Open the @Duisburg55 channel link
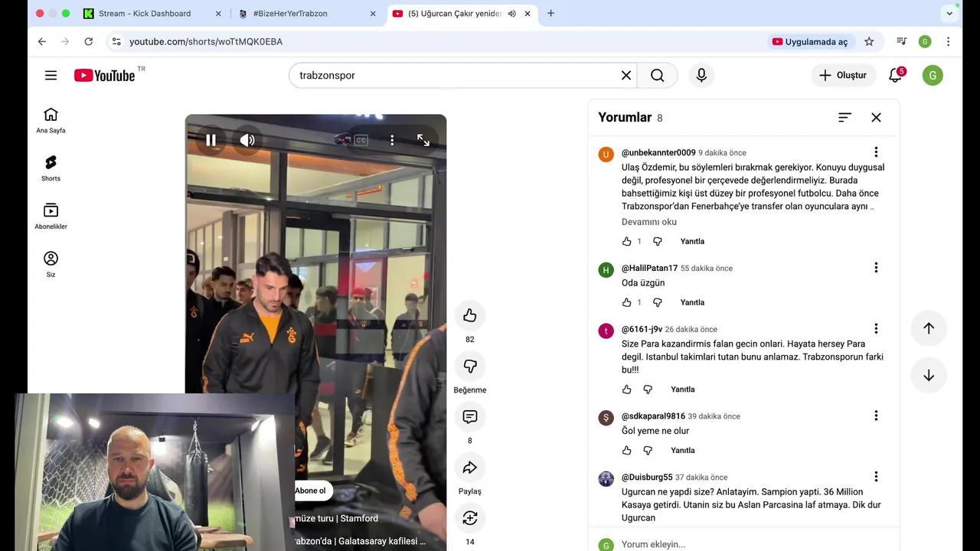 tap(647, 477)
